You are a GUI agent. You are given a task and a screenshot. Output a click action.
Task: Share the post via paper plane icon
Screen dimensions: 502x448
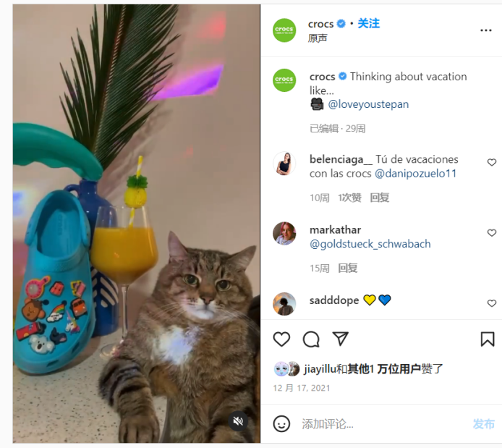click(340, 339)
